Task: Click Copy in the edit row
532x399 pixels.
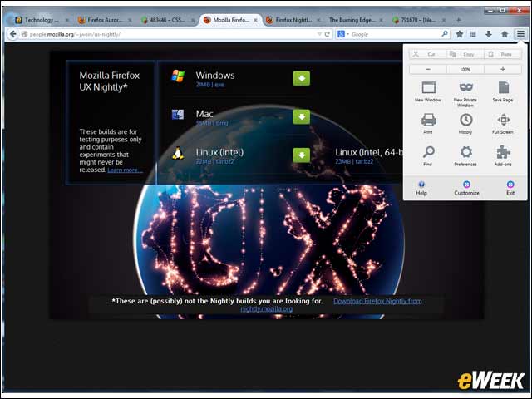Action: point(465,54)
